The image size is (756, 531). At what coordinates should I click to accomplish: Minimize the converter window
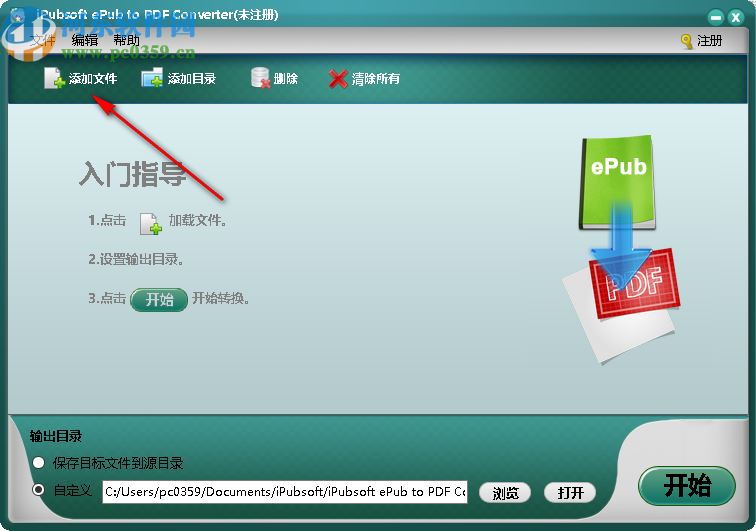pos(716,18)
